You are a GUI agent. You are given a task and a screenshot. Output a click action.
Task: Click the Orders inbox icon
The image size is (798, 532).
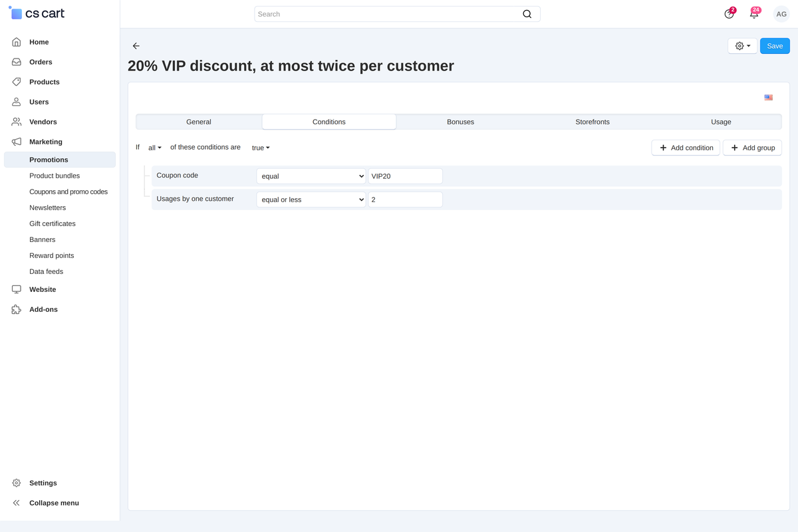tap(17, 62)
